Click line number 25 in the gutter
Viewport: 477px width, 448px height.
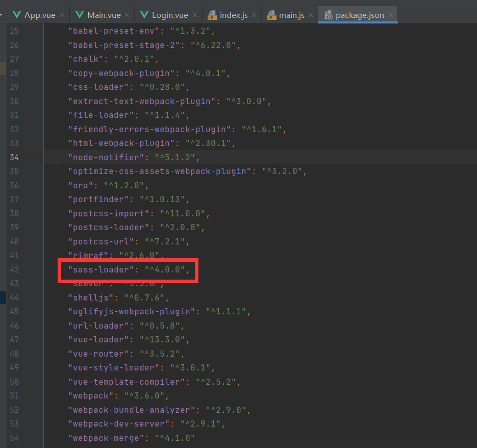click(x=14, y=31)
